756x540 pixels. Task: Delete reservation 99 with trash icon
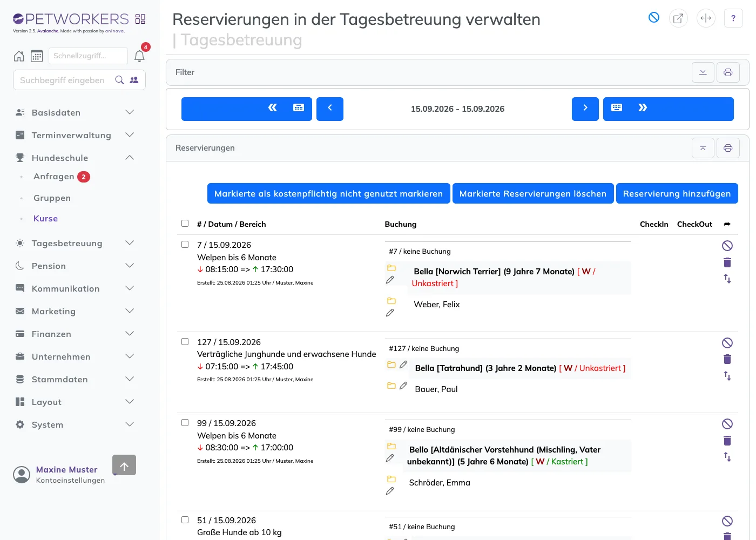pos(727,440)
